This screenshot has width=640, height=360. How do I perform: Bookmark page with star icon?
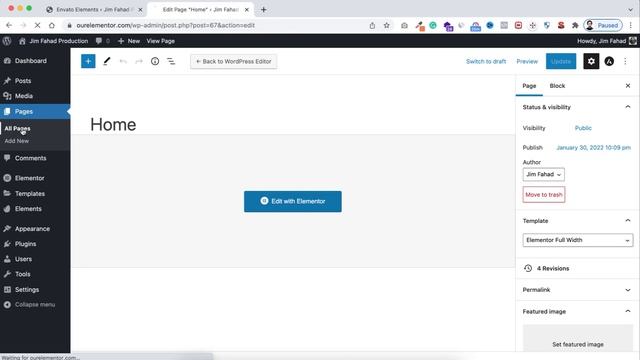pos(387,25)
